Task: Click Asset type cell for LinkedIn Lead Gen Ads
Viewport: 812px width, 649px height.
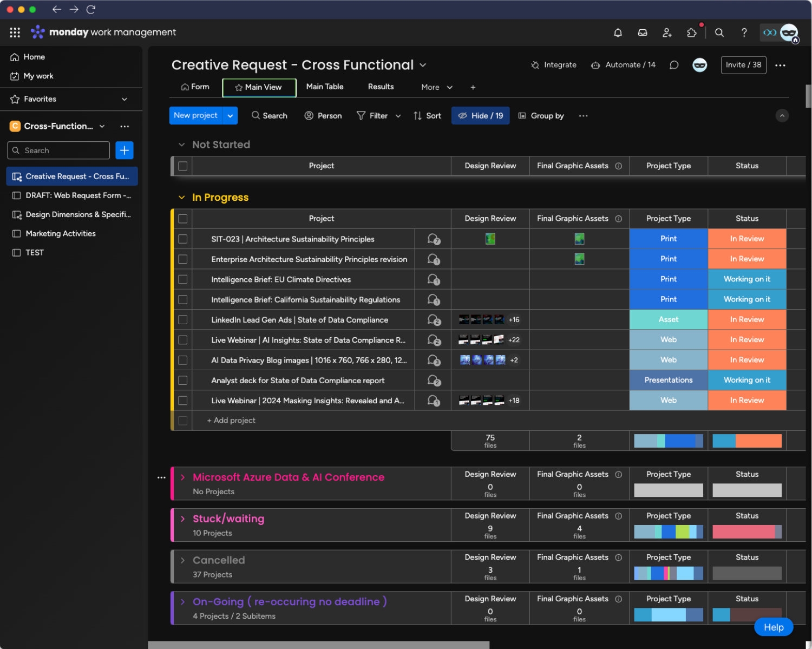Action: [x=669, y=320]
